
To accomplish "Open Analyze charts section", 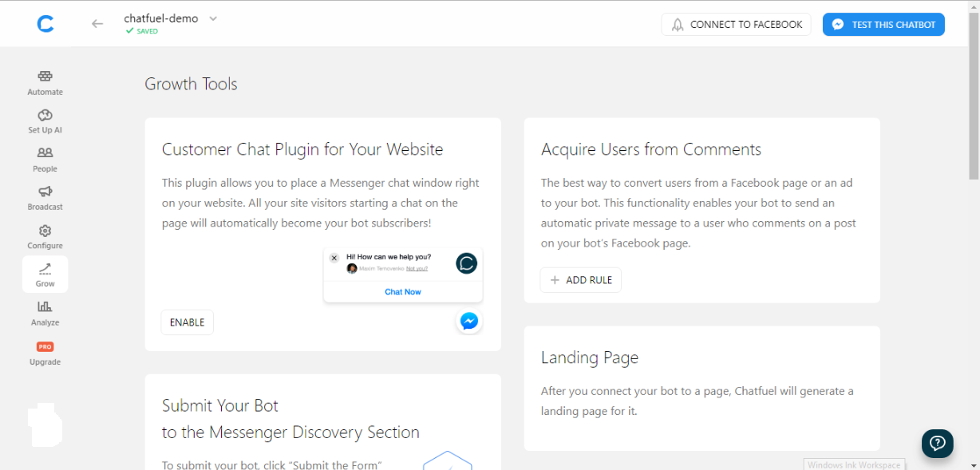I will coord(45,314).
